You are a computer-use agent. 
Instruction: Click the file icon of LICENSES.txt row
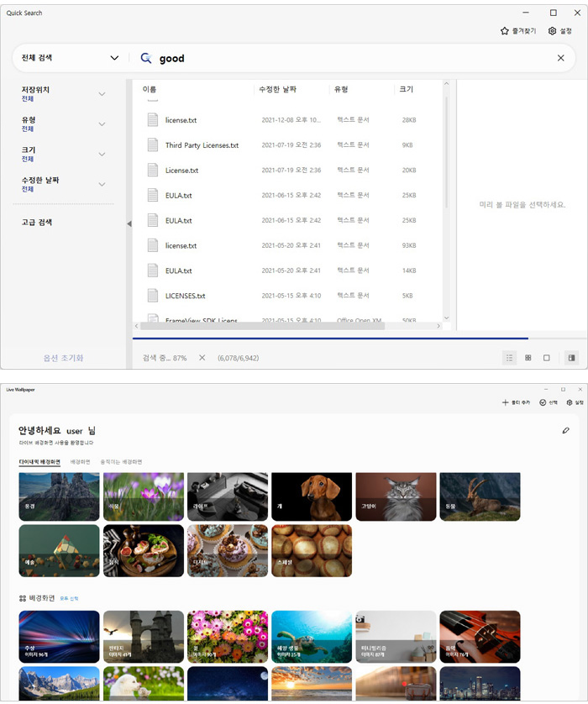pos(153,296)
